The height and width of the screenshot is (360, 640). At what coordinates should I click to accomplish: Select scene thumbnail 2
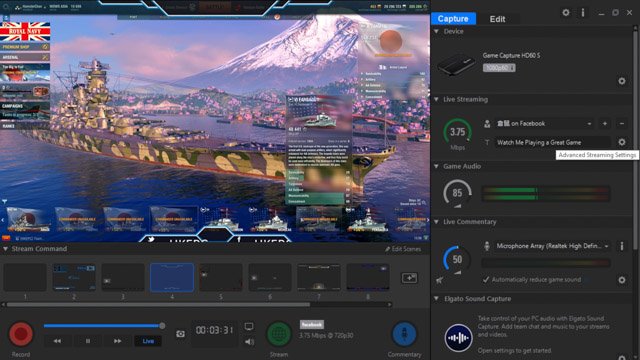74,278
